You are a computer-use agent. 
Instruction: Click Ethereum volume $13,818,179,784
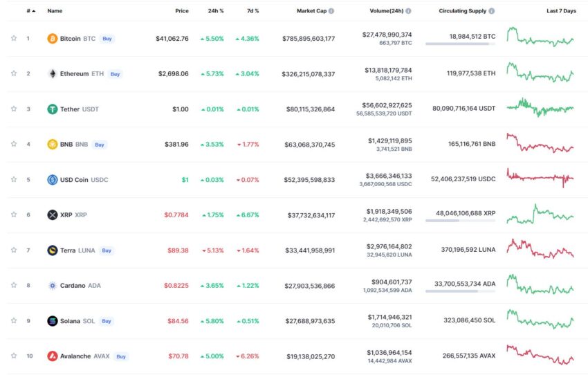(388, 70)
